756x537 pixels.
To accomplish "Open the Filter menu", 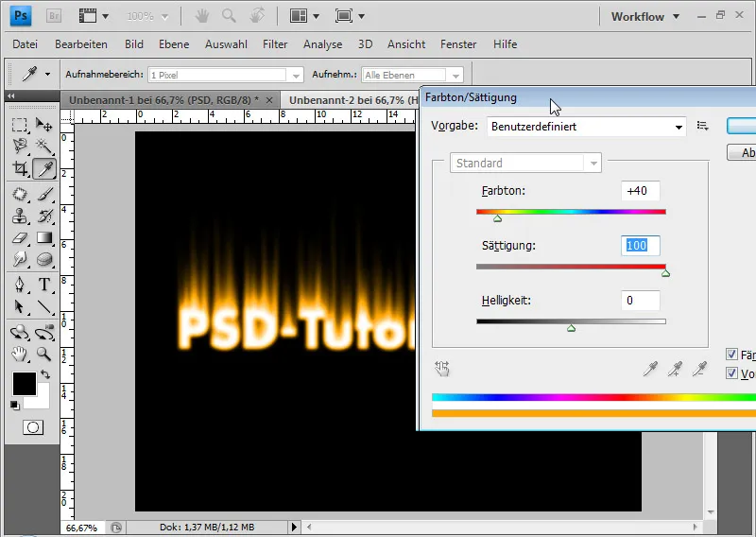I will [x=275, y=44].
